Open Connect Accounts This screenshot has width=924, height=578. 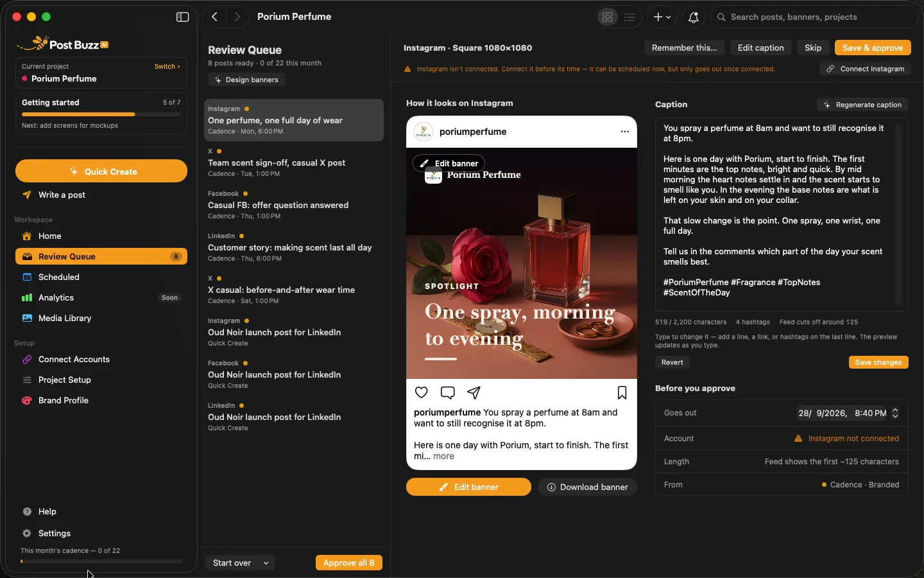click(x=101, y=360)
